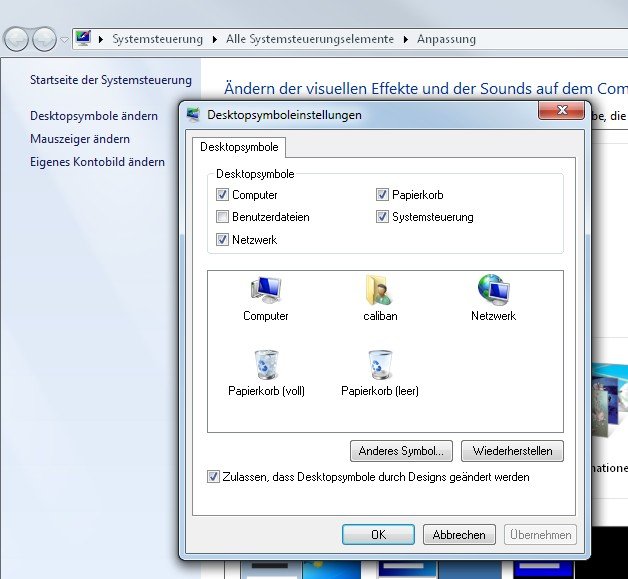
Task: Toggle the Papierkorb checkbox
Action: [x=382, y=195]
